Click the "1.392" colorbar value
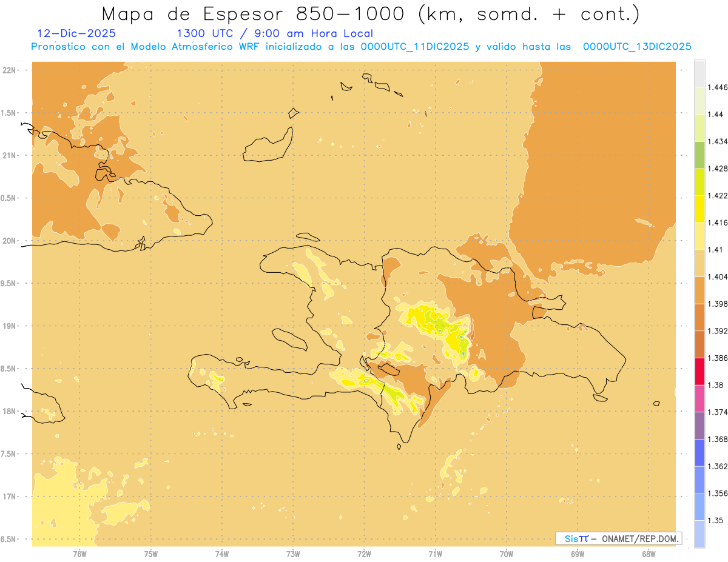The width and height of the screenshot is (728, 562). 718,331
